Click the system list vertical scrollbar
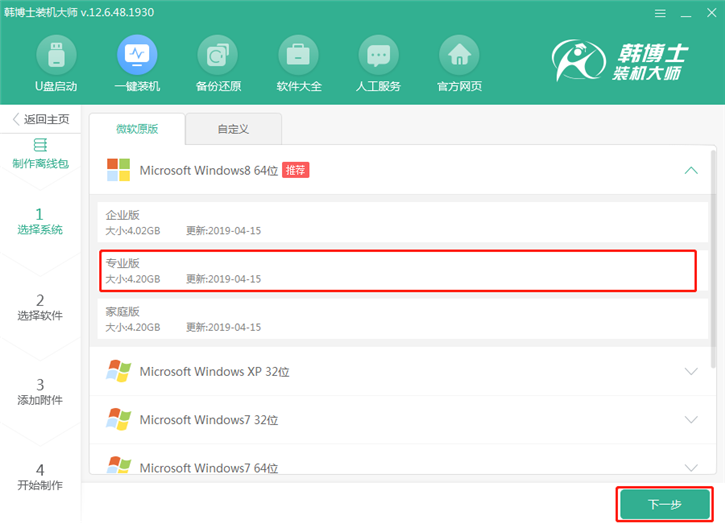The height and width of the screenshot is (523, 725). click(x=713, y=260)
